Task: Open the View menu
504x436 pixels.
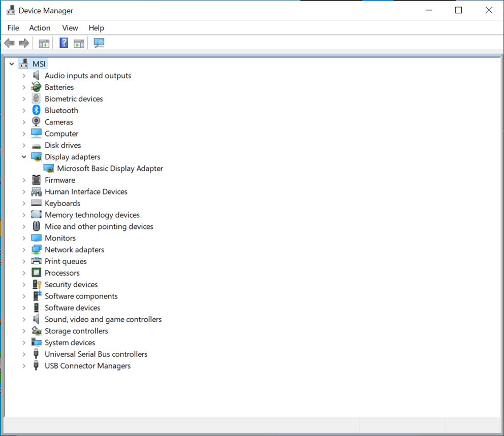Action: [x=70, y=28]
